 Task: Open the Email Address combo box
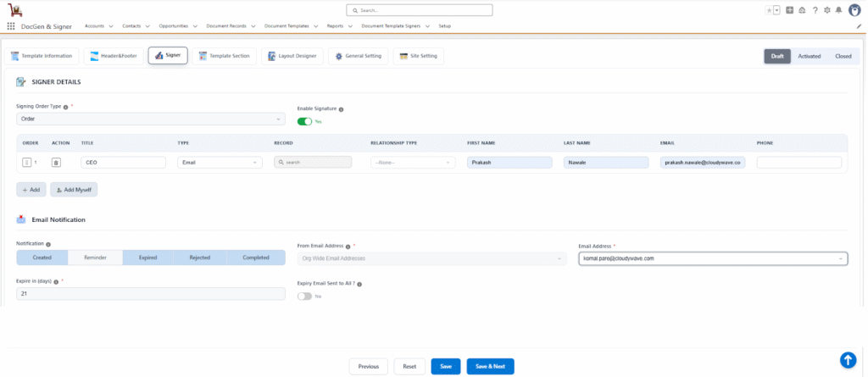(712, 258)
